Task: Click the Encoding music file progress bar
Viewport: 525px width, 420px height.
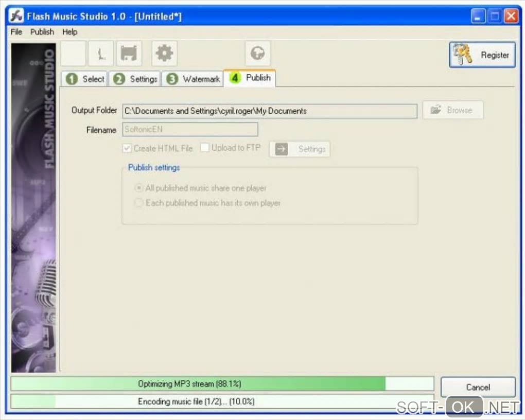Action: point(222,401)
